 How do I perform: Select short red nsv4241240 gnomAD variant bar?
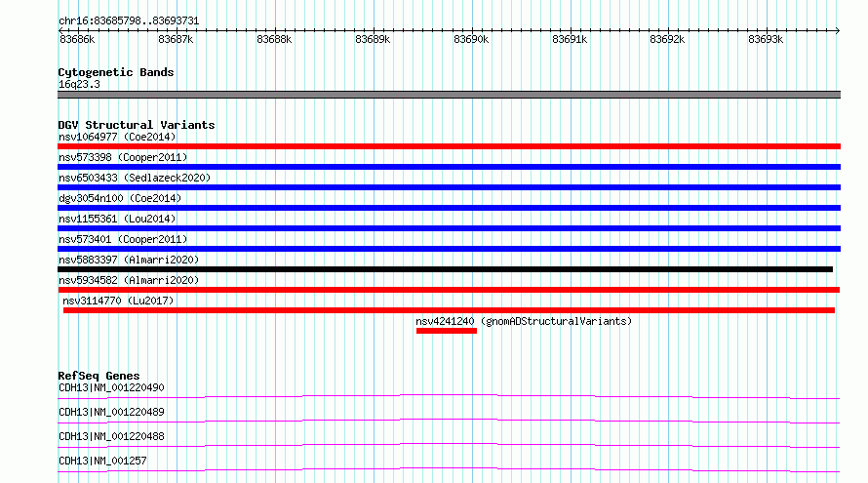click(x=446, y=331)
